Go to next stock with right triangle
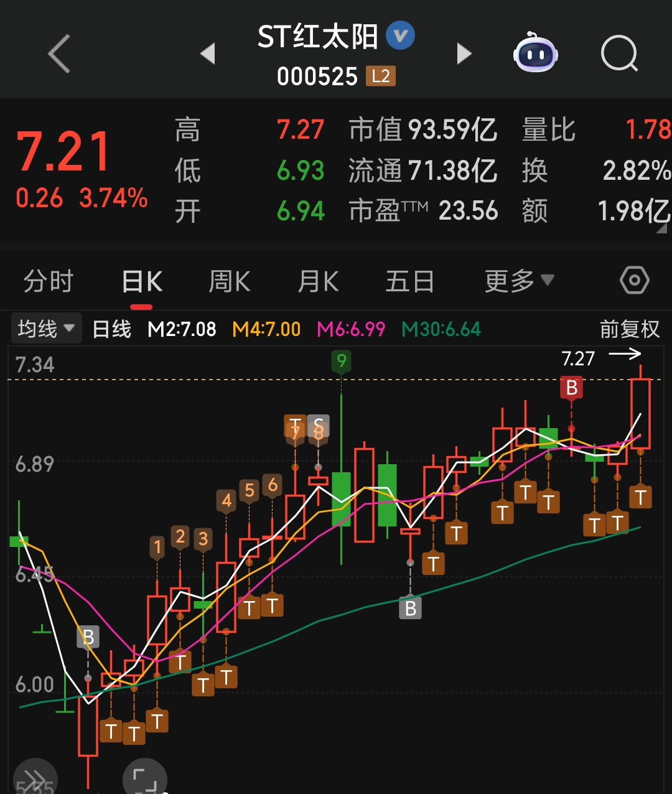This screenshot has width=672, height=794. tap(464, 54)
